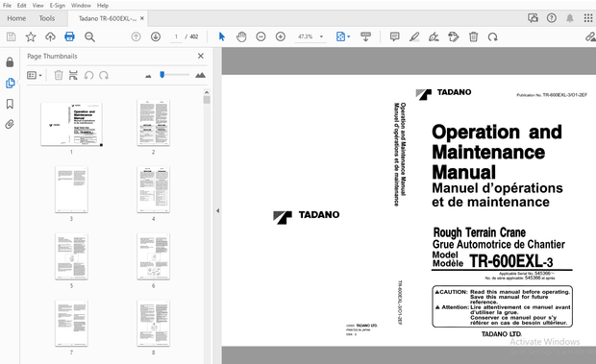Image resolution: width=596 pixels, height=364 pixels.
Task: Open thumbnail options dropdown menu
Action: pyautogui.click(x=35, y=75)
